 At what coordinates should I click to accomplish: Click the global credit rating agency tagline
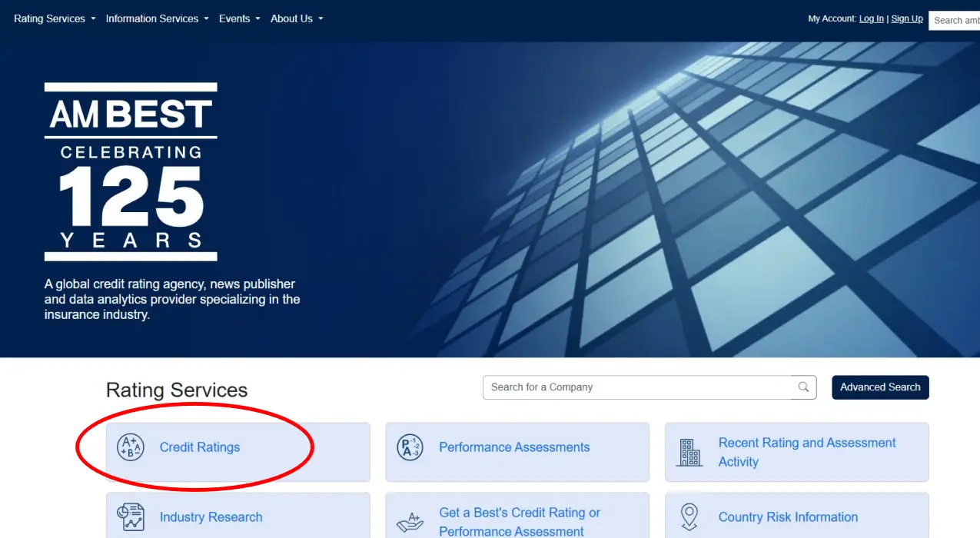pos(172,299)
